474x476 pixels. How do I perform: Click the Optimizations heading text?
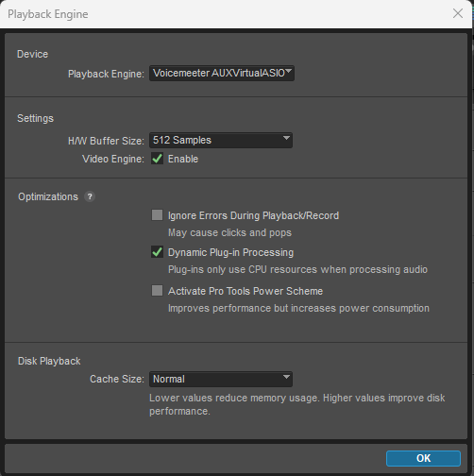(x=48, y=196)
